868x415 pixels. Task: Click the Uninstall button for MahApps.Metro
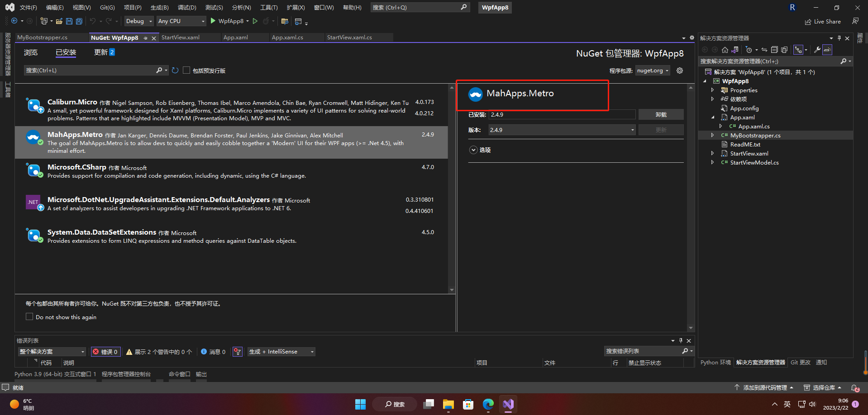pyautogui.click(x=661, y=115)
